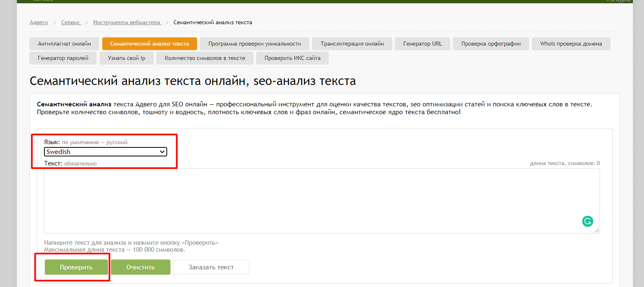Screen dimensions: 644x287
Task: Click the Grammarly icon in the text area
Action: (x=588, y=221)
